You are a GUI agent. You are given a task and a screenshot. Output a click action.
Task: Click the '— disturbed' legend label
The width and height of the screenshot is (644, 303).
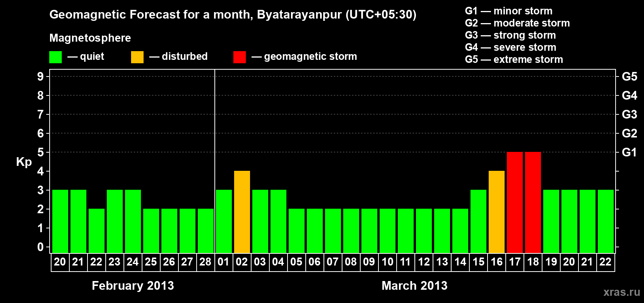pyautogui.click(x=178, y=56)
